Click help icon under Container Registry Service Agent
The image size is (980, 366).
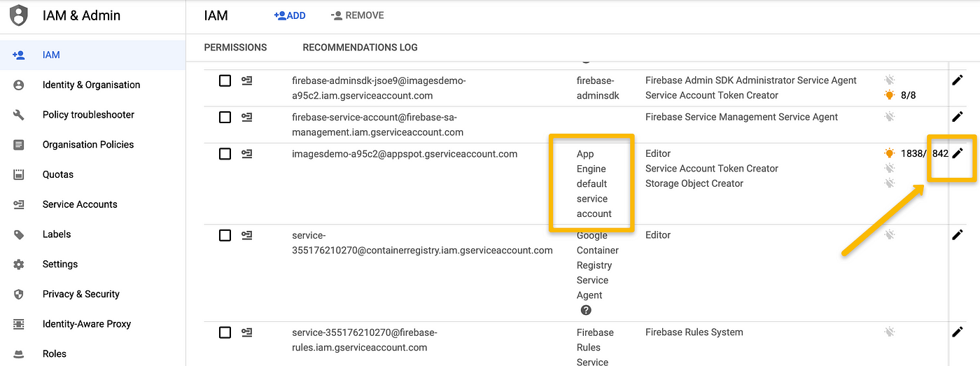tap(586, 310)
